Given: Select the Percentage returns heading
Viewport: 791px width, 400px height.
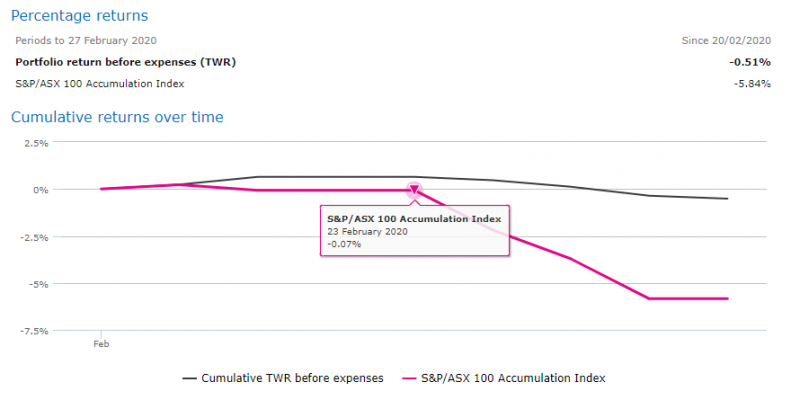Looking at the screenshot, I should (79, 16).
